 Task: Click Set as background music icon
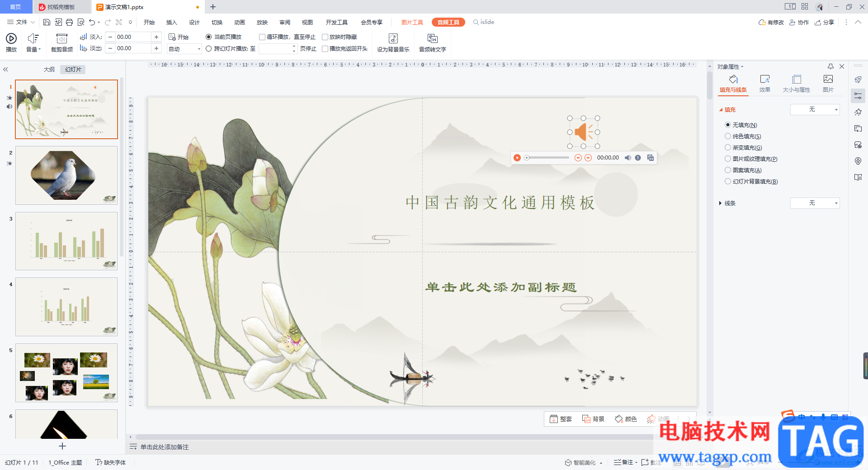pos(393,43)
